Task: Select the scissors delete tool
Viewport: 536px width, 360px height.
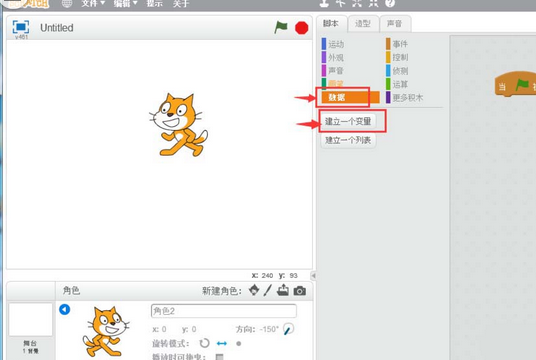Action: tap(340, 3)
